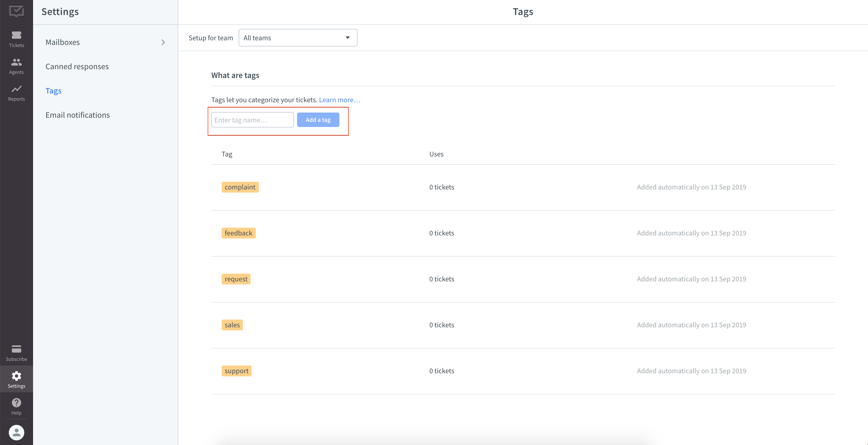Viewport: 868px width, 445px height.
Task: Select the sales tag
Action: pos(232,325)
